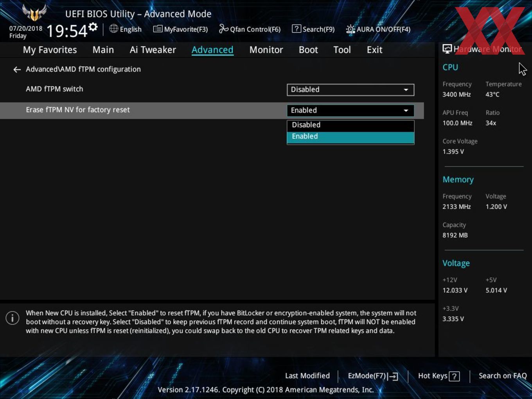Image resolution: width=532 pixels, height=399 pixels.
Task: Click the 3400 MHz CPU frequency value
Action: click(x=457, y=95)
